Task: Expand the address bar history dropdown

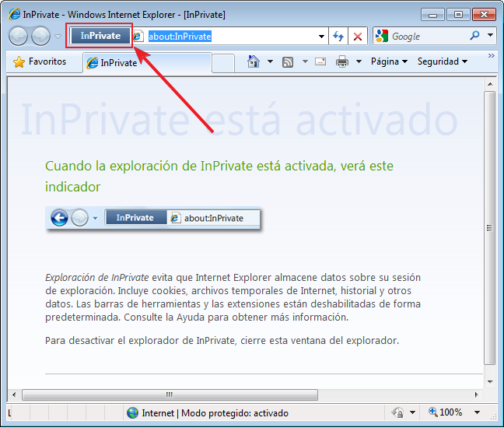Action: (321, 37)
